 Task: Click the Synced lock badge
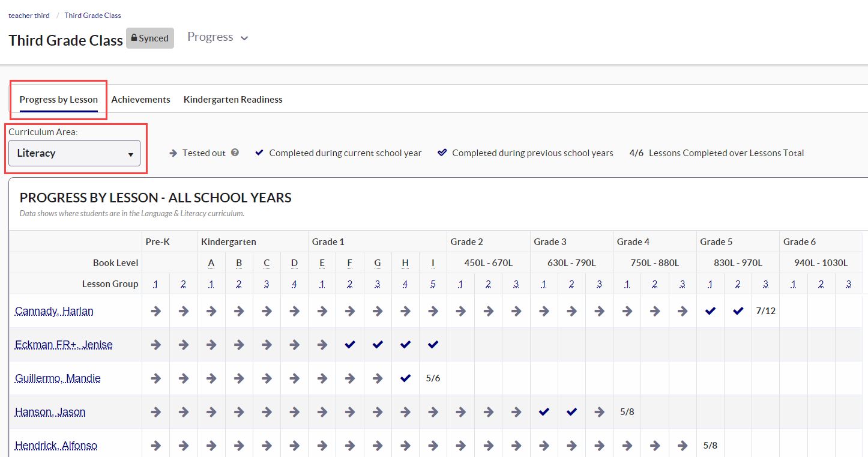(149, 38)
